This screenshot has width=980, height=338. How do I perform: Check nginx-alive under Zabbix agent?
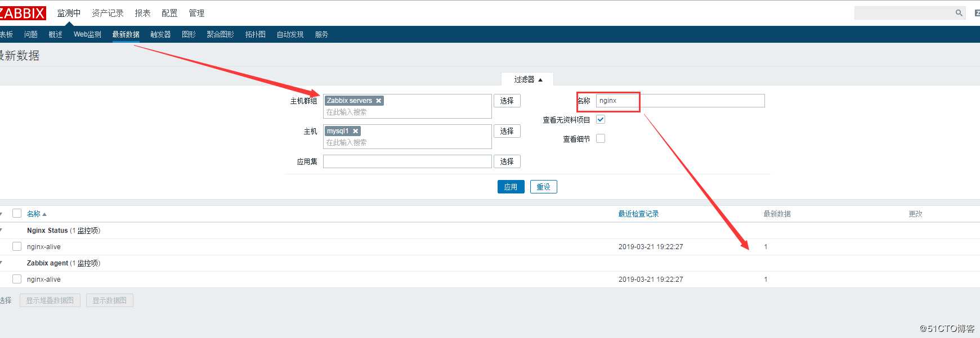(17, 279)
